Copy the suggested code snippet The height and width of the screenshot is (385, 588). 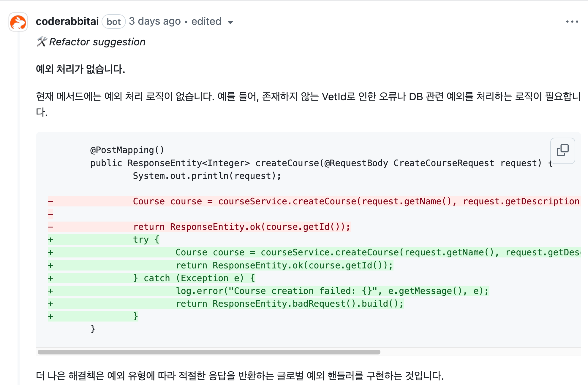click(563, 151)
